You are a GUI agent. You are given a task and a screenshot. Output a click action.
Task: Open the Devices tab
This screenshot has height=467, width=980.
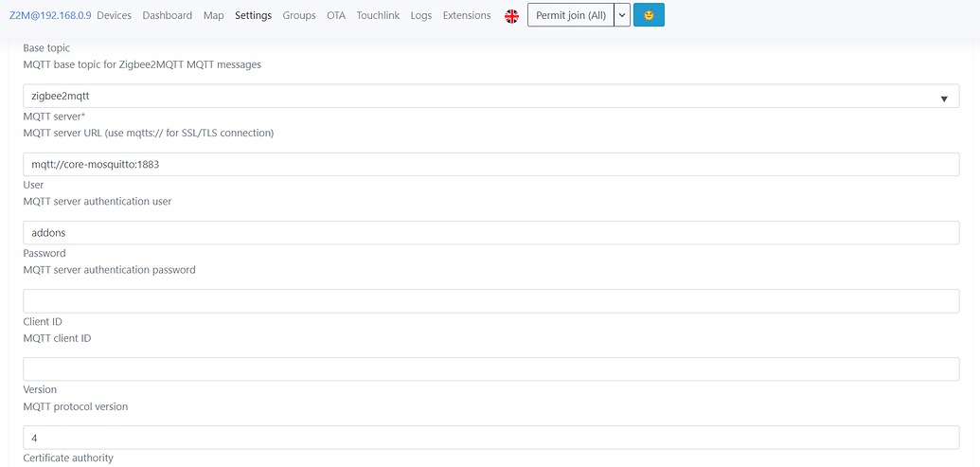coord(115,15)
